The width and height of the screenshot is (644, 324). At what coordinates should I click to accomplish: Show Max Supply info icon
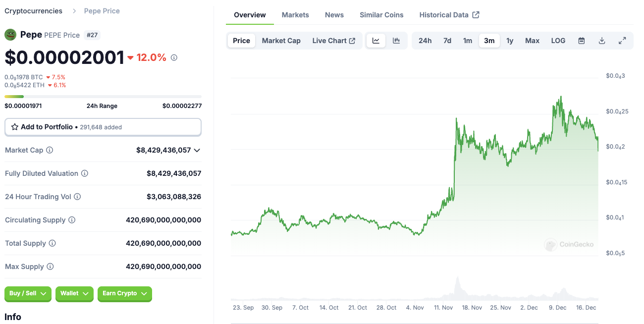pos(50,267)
